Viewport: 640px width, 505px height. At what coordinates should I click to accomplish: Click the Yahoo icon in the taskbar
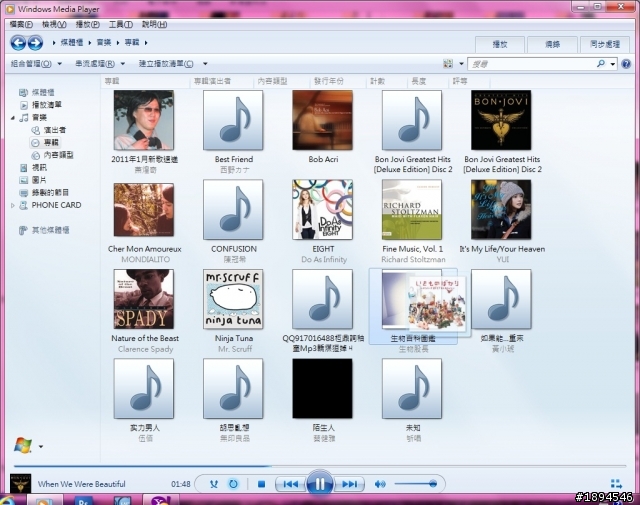160,500
